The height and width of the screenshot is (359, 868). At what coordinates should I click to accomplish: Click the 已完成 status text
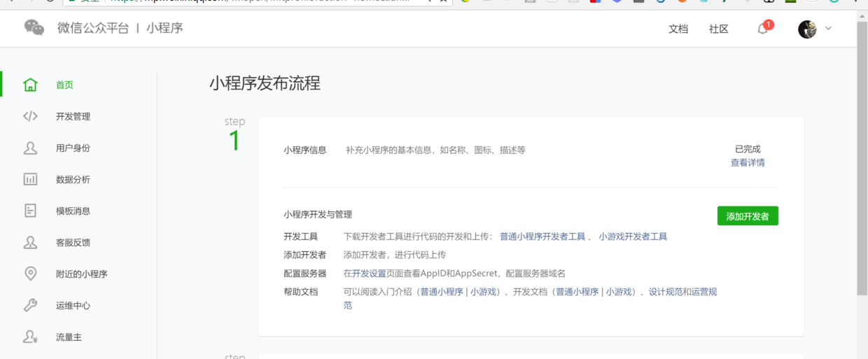[x=748, y=149]
